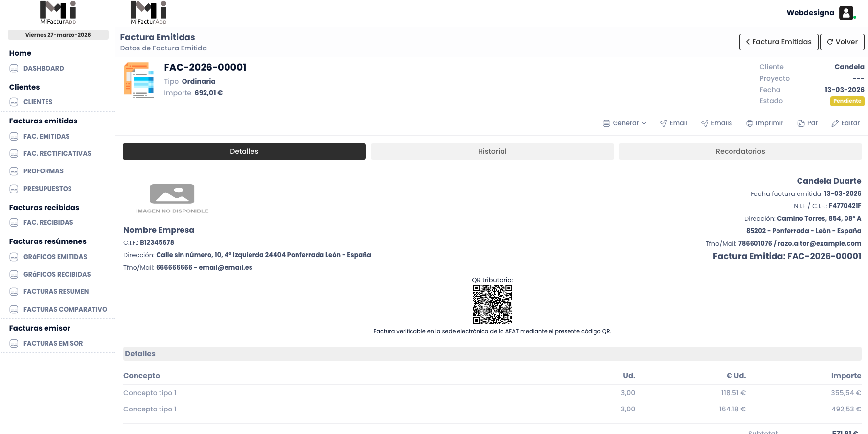Open Presupuestos in the sidebar

[47, 189]
